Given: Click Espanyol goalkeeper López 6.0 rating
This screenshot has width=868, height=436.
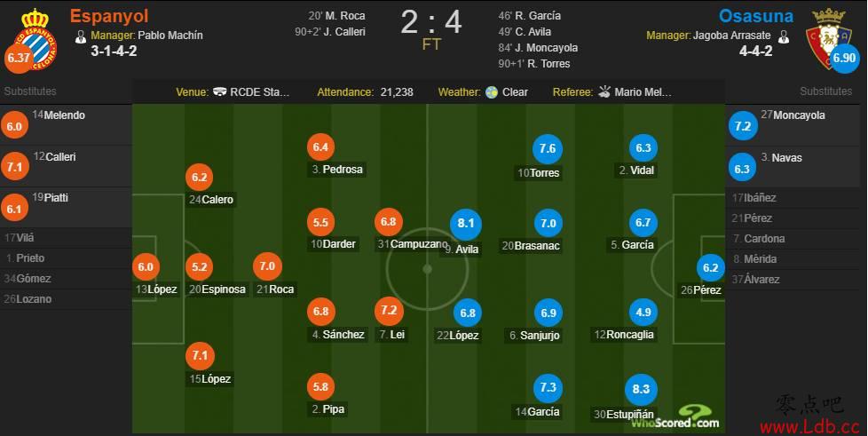Looking at the screenshot, I should [146, 267].
